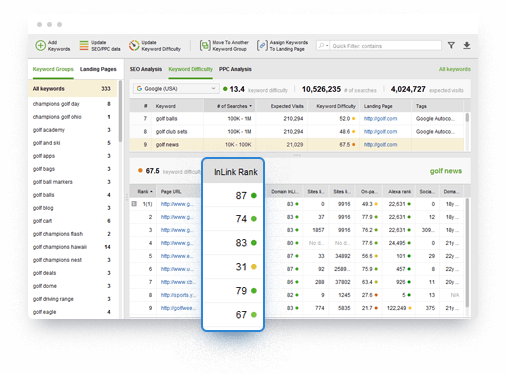Open the Keyword Difficulty tab

pyautogui.click(x=190, y=69)
